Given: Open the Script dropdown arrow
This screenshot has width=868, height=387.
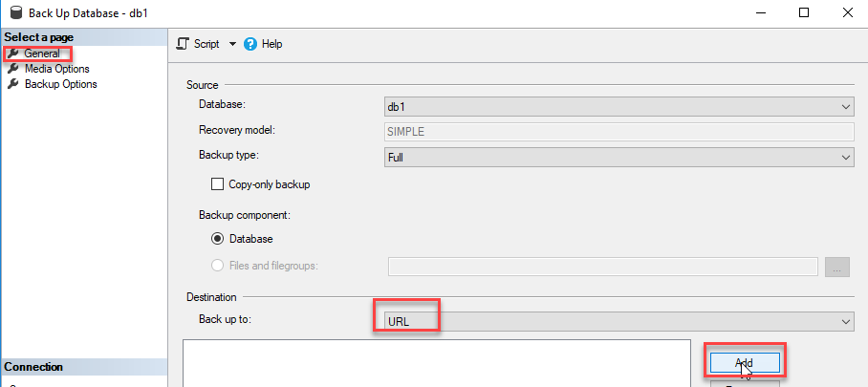Looking at the screenshot, I should pos(232,44).
